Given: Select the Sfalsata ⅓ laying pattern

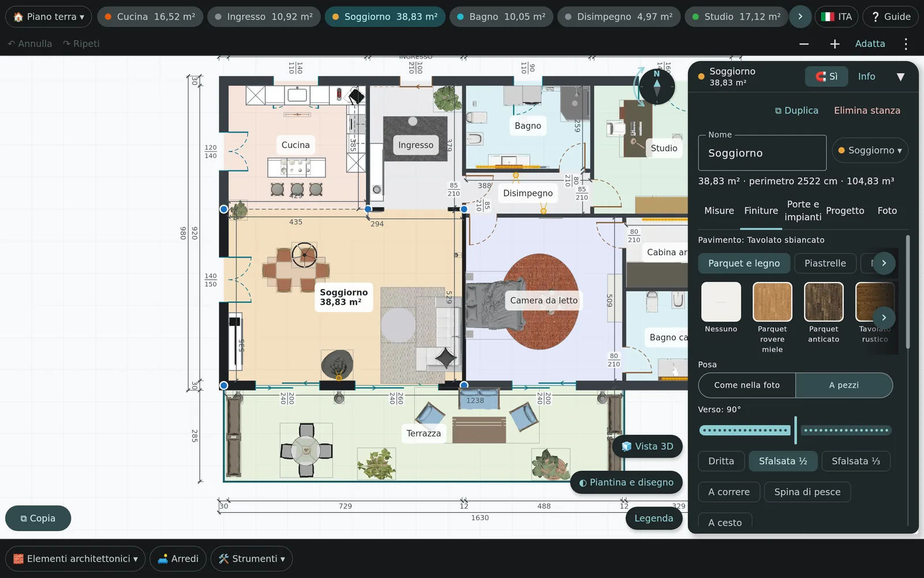Looking at the screenshot, I should point(856,461).
